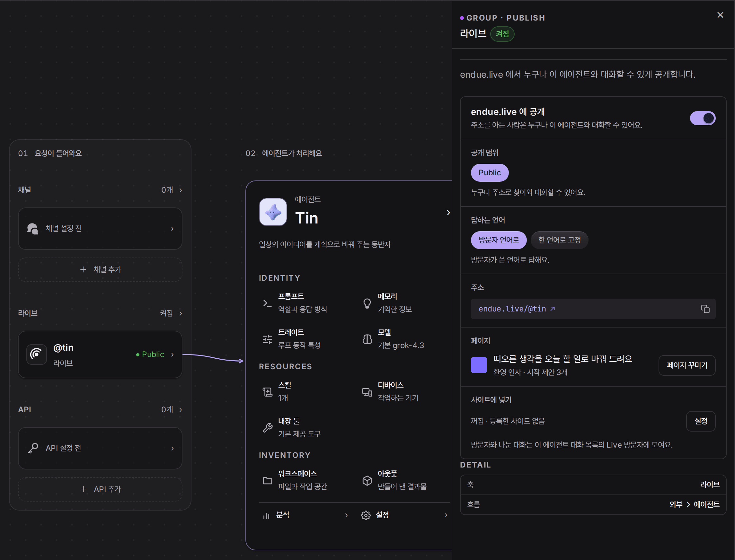Open the 설정 menu row

point(404,515)
